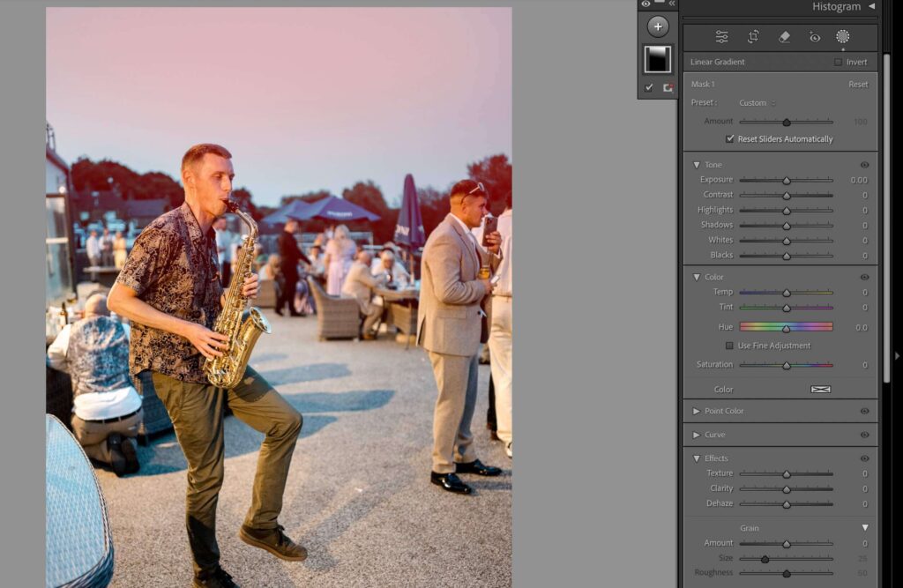Open the Edit sliders panel icon

click(x=721, y=37)
